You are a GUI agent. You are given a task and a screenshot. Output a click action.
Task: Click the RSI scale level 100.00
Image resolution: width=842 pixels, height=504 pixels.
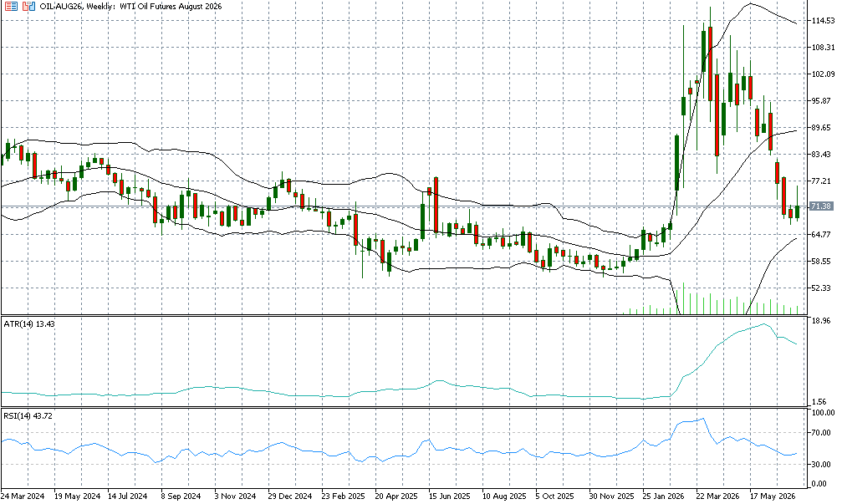click(x=824, y=413)
